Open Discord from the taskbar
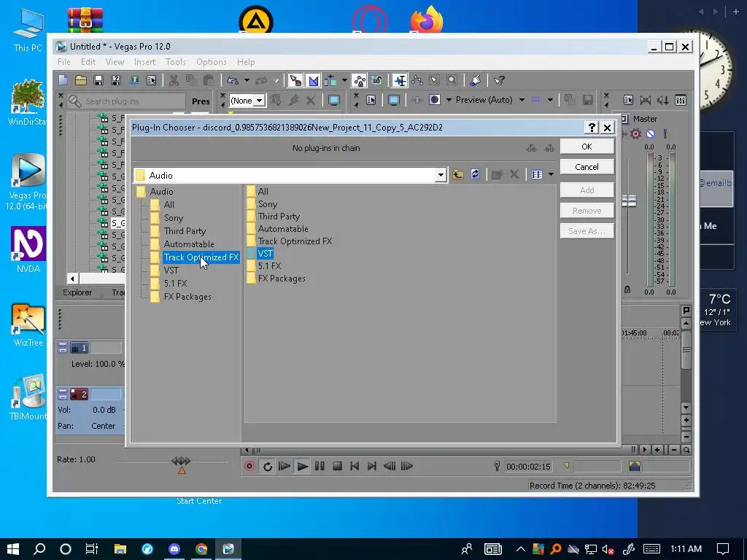This screenshot has width=747, height=560. pos(174,549)
